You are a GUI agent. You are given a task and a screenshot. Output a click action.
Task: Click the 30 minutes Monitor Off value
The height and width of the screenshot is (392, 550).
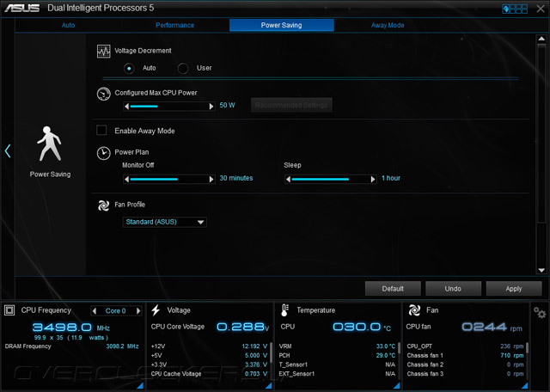236,178
